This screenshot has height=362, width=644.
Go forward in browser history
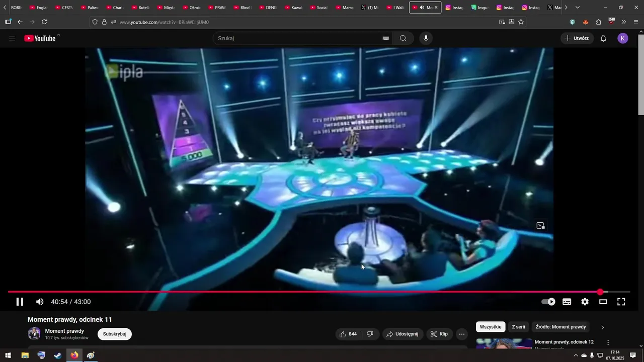(32, 22)
